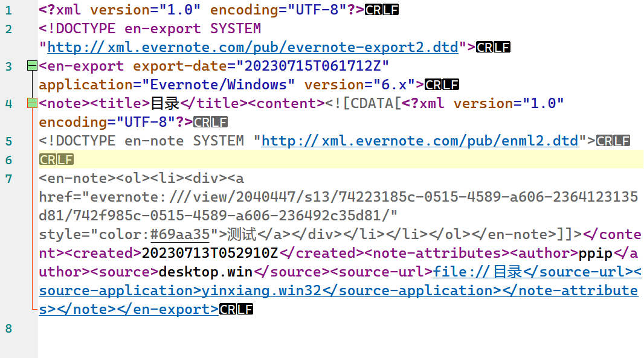644x358 pixels.
Task: Click the source value desktop.win
Action: coord(205,272)
